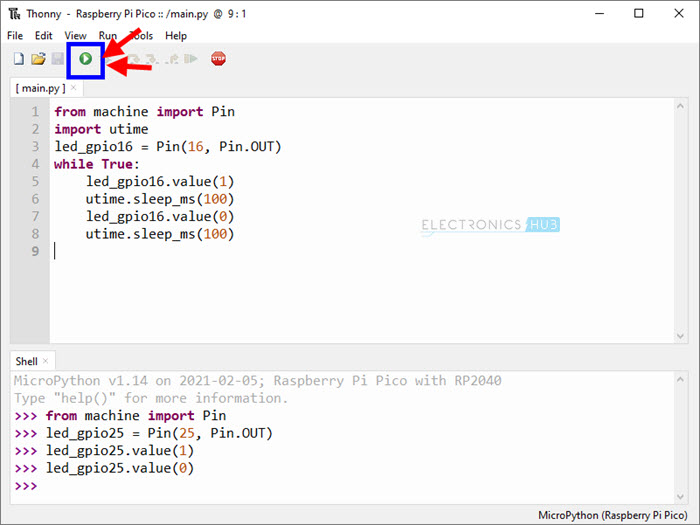Screen dimensions: 700x525
Task: Click the MicroPython (Raspberry Pi Pico) interpreter label
Action: pyautogui.click(x=610, y=514)
